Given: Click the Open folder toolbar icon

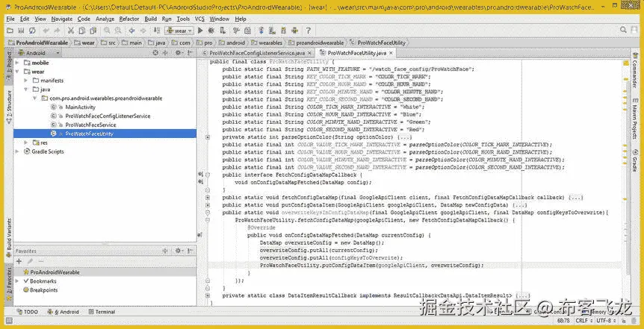Looking at the screenshot, I should coord(10,31).
